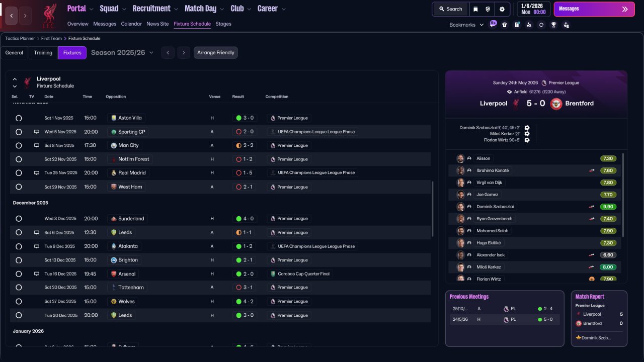Viewport: 644px width, 362px height.
Task: Click the fixture list vertical scrollbar
Action: pyautogui.click(x=433, y=209)
